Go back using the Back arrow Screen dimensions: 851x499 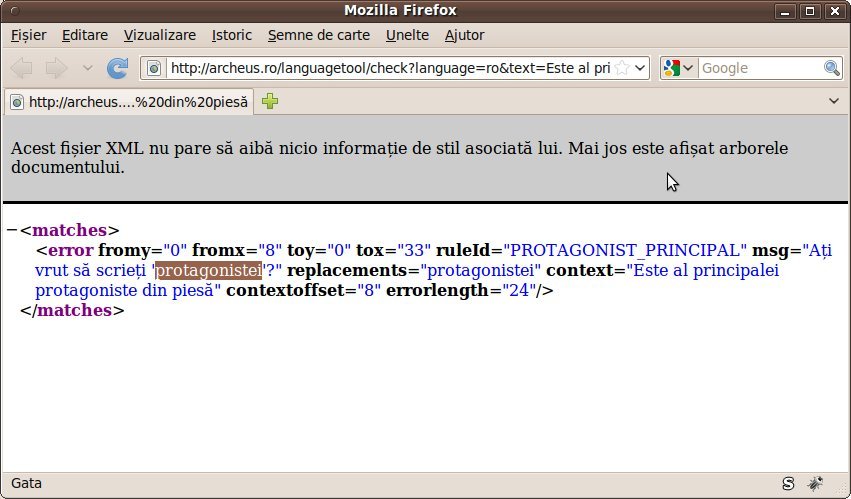22,68
